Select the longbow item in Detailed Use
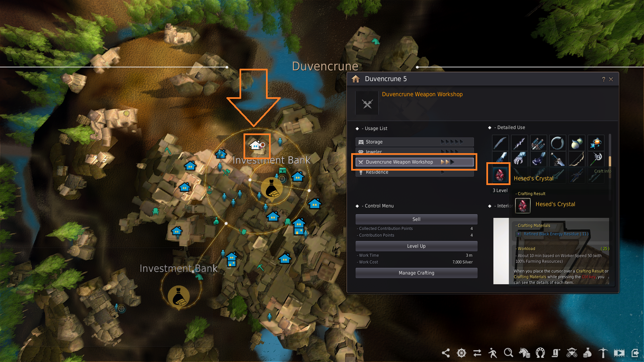The height and width of the screenshot is (362, 644). [x=577, y=159]
